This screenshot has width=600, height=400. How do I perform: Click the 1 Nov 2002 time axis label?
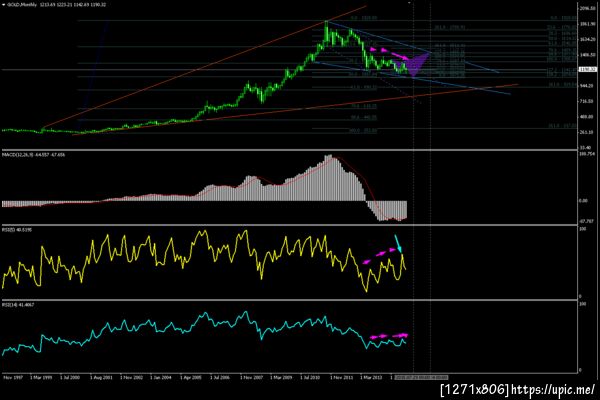pyautogui.click(x=131, y=377)
